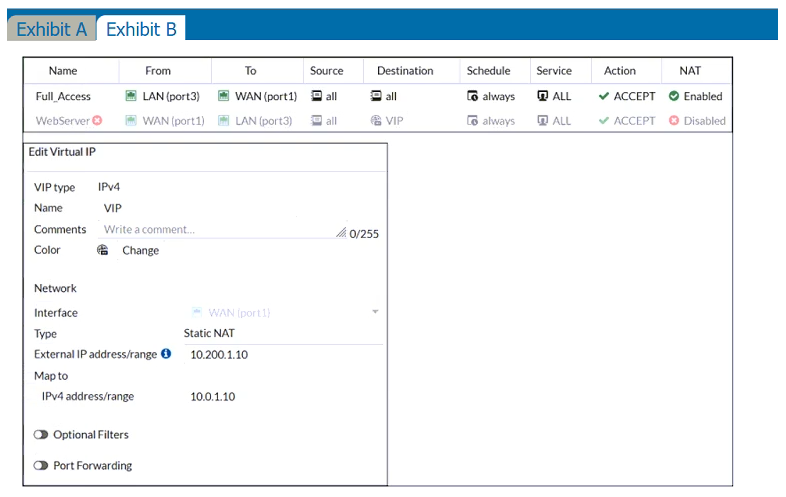Image resolution: width=786 pixels, height=497 pixels.
Task: Click the ALL service icon in Full_Access row
Action: [x=542, y=96]
